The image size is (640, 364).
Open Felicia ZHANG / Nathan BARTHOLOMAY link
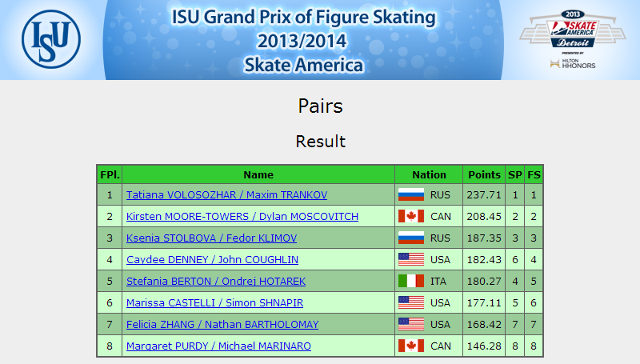point(222,325)
